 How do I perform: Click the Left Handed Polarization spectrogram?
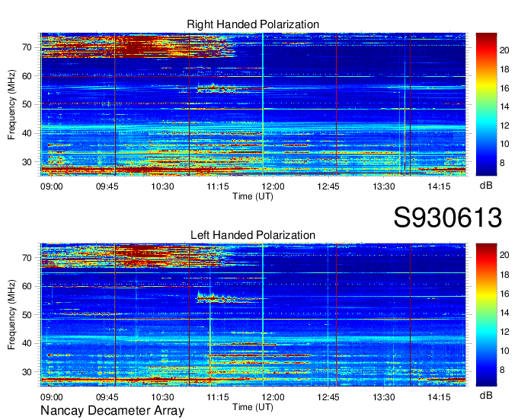click(x=253, y=315)
